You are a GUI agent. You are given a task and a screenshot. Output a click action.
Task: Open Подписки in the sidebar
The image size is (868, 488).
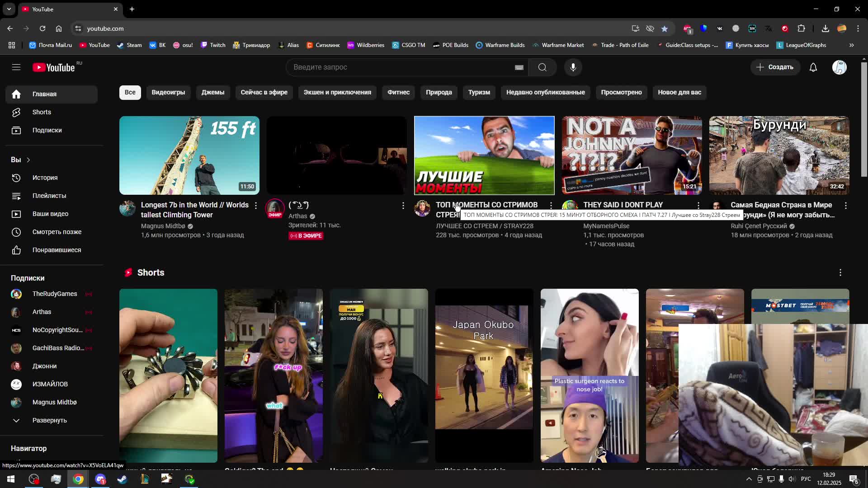pos(52,130)
